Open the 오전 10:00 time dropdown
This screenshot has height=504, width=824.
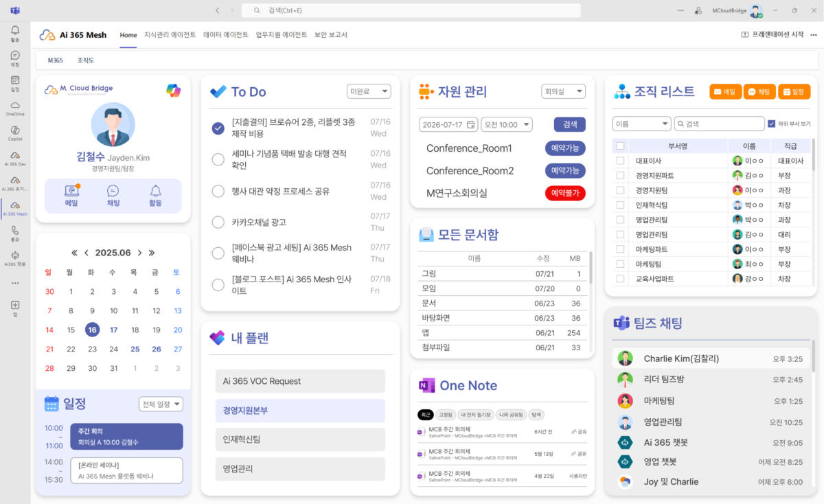point(507,124)
